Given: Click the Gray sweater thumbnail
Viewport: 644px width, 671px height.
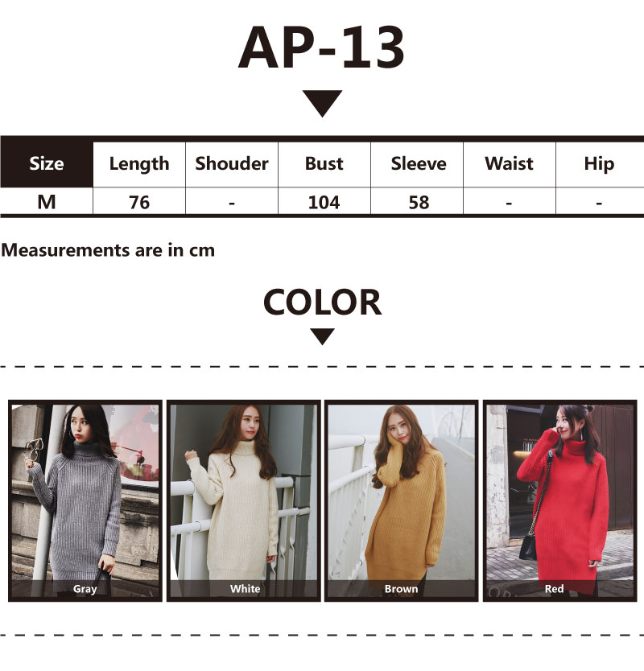Looking at the screenshot, I should point(85,500).
